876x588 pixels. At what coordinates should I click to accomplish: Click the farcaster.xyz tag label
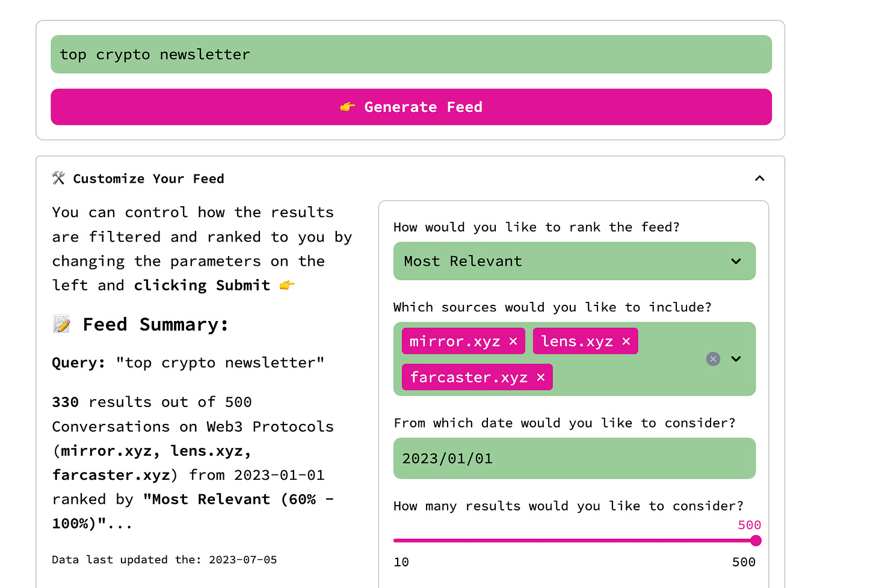pos(469,378)
